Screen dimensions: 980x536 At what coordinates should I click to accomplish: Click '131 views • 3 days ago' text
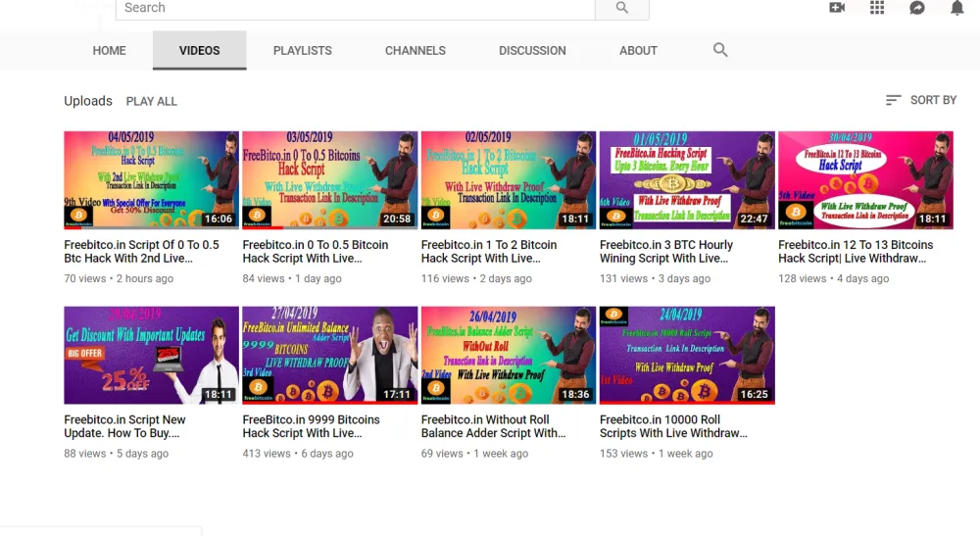pyautogui.click(x=655, y=278)
